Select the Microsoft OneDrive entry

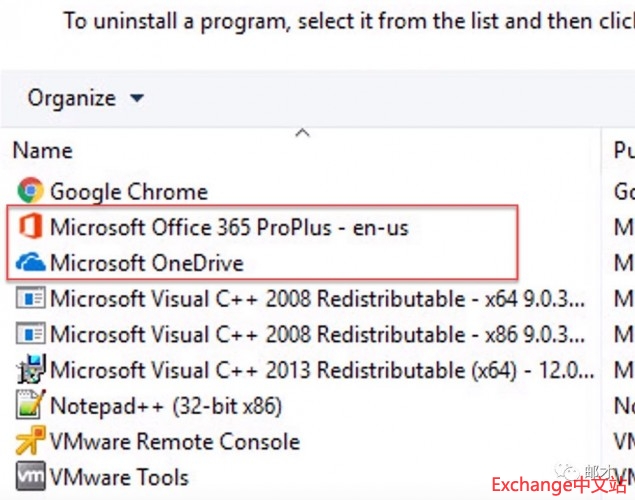click(147, 263)
